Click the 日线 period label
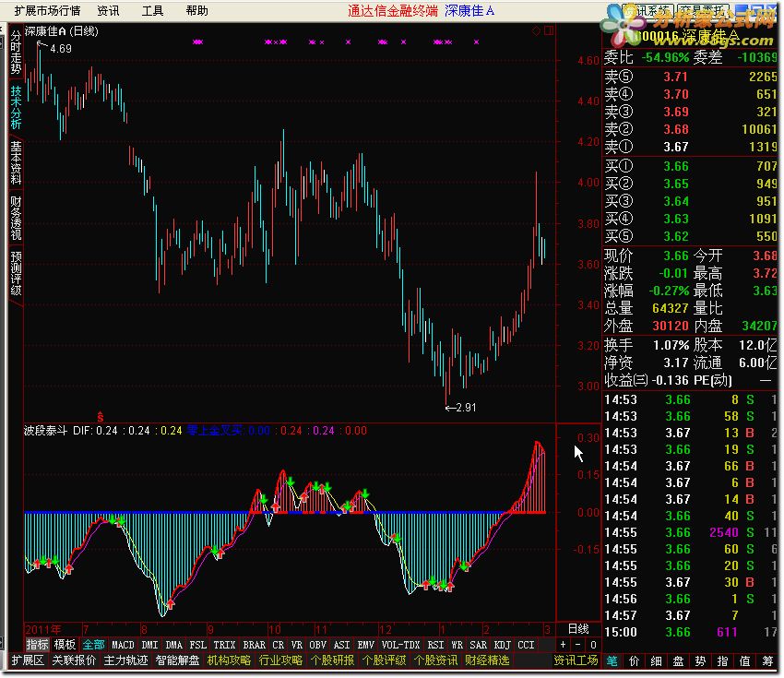 [578, 629]
